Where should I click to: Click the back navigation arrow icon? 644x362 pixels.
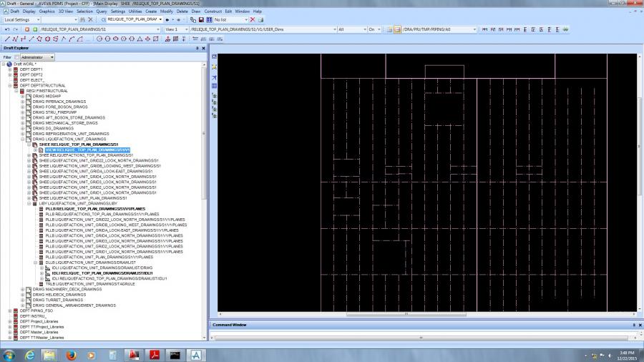click(x=167, y=20)
